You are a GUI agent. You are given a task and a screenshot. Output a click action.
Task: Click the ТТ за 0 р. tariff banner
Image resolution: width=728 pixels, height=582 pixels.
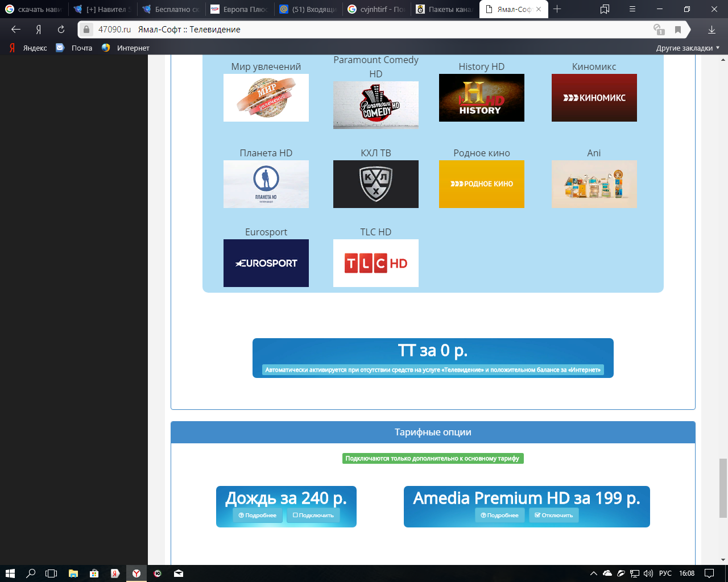(433, 358)
